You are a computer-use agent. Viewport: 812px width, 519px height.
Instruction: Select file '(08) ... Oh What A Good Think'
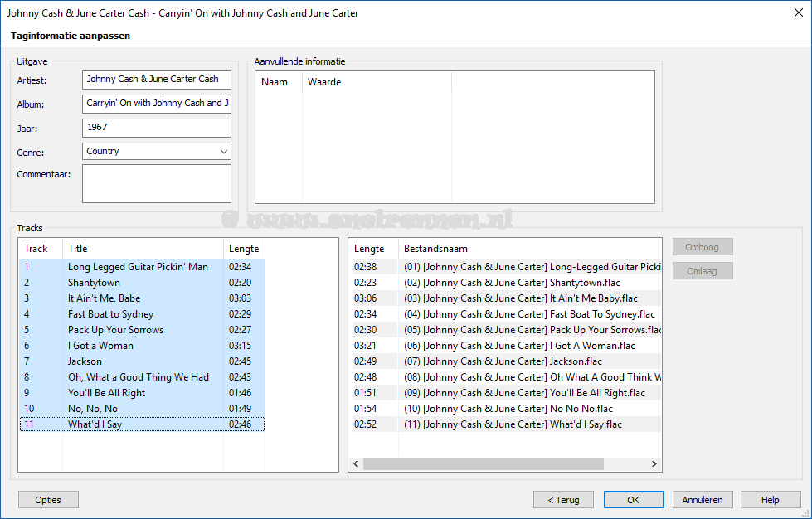(x=505, y=377)
